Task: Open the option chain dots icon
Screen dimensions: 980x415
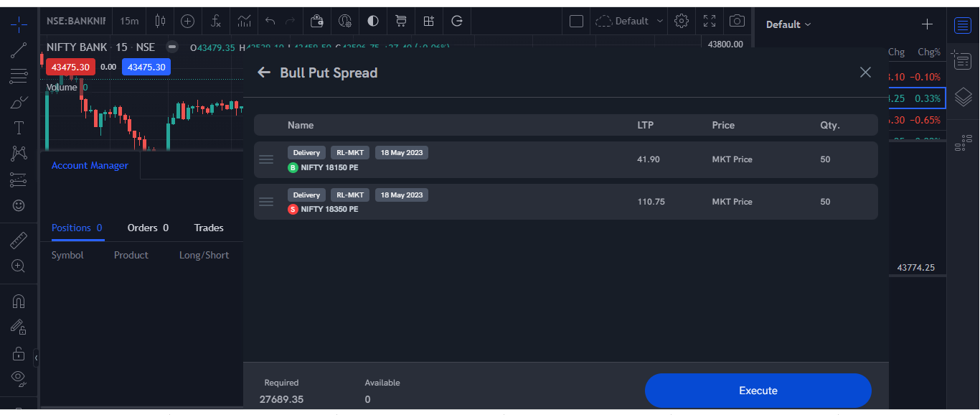Action: point(963,143)
